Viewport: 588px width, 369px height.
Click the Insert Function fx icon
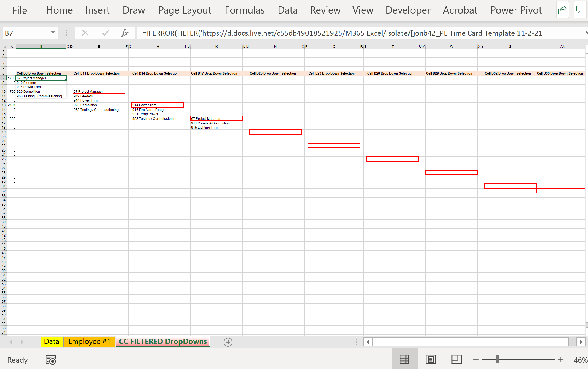click(125, 33)
